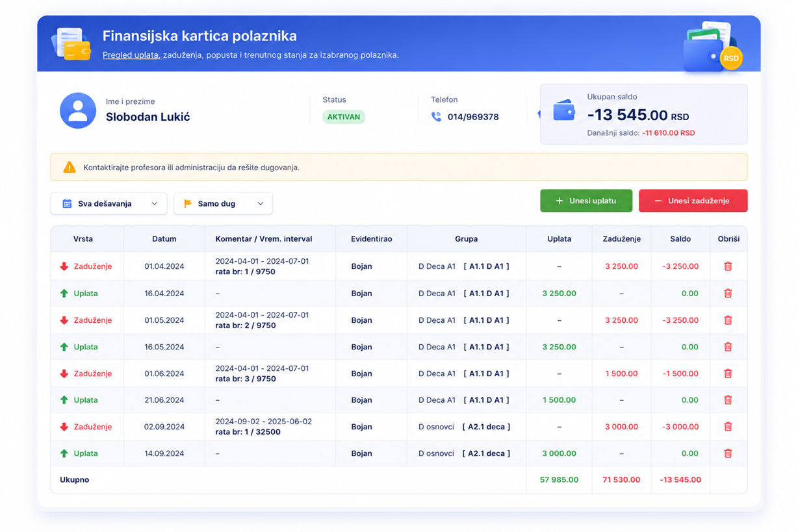Image resolution: width=798 pixels, height=532 pixels.
Task: Click comment rata br: 2 / 9750
Action: [246, 325]
